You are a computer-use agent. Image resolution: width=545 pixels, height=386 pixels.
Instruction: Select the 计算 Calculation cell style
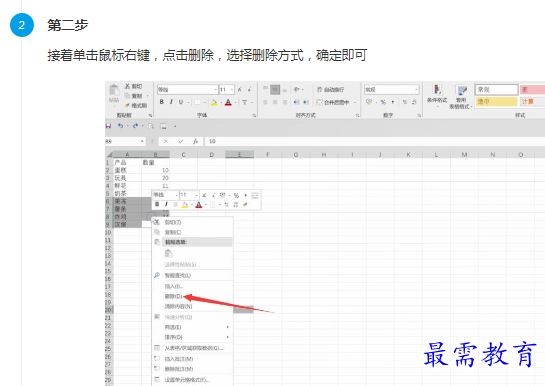(x=532, y=102)
